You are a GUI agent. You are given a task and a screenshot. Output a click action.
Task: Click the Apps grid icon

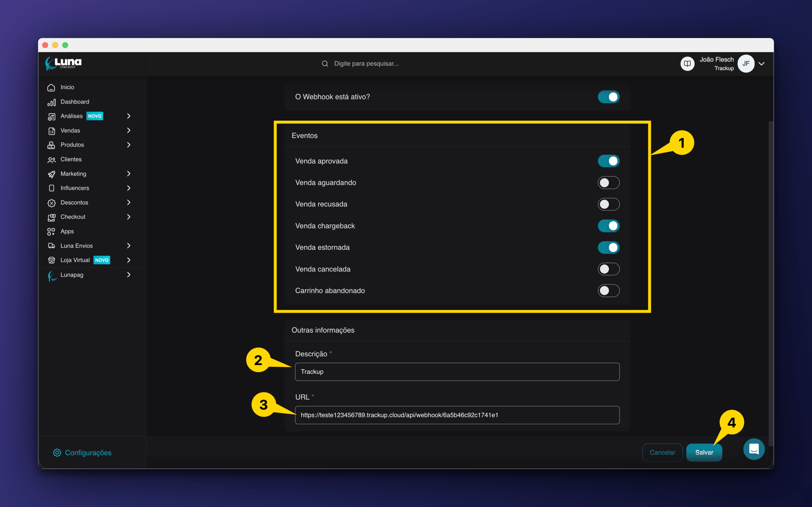(51, 232)
